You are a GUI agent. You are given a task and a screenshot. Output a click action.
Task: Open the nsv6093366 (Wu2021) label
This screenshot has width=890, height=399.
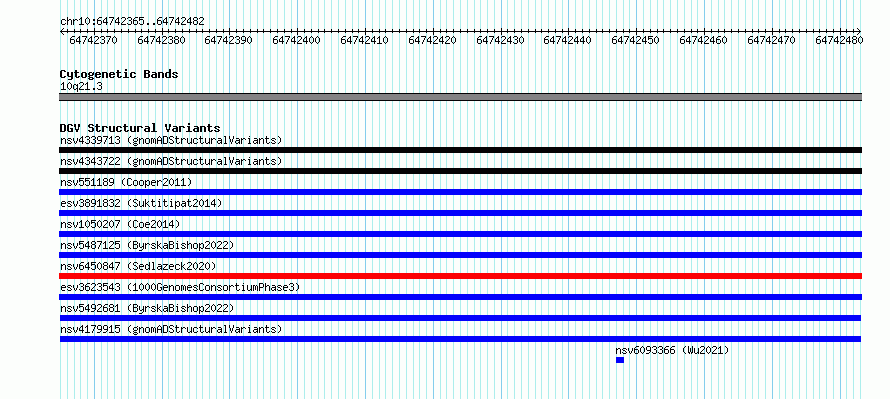pyautogui.click(x=672, y=350)
